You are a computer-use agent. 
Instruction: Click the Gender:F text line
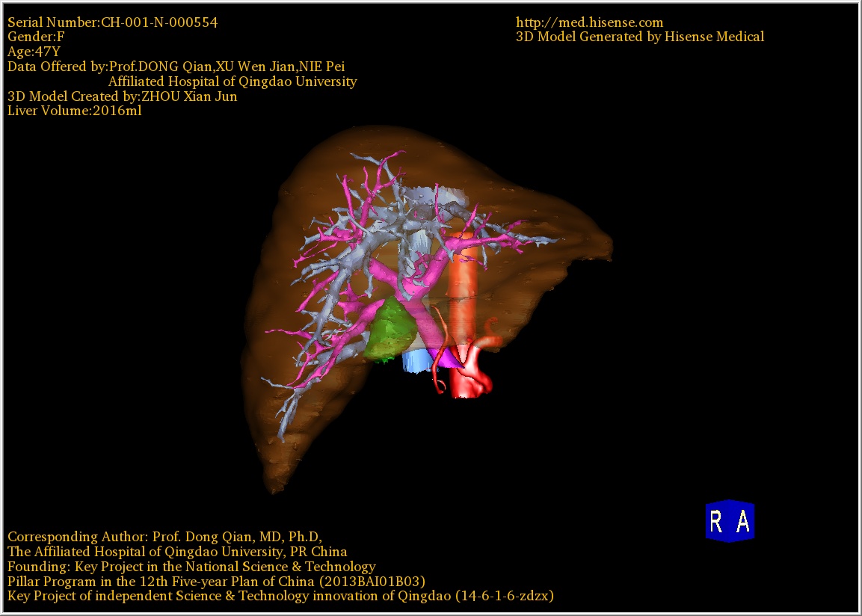point(36,37)
